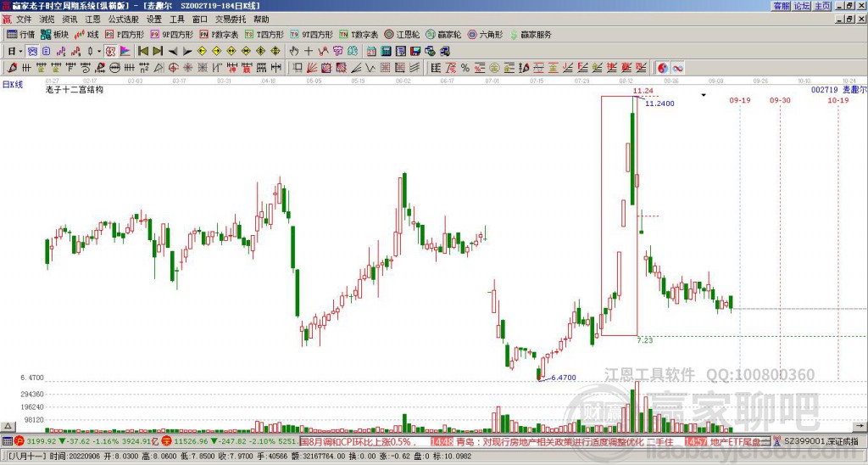Click SZ399001 深证成指 in status bar
This screenshot has height=465, width=868.
coord(821,442)
